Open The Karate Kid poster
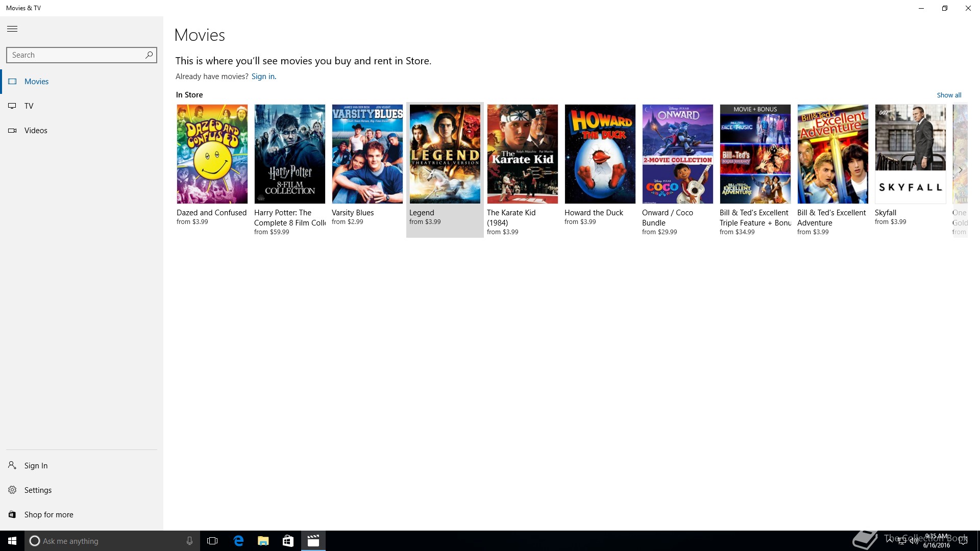Screen dimensions: 980x551 (523, 154)
